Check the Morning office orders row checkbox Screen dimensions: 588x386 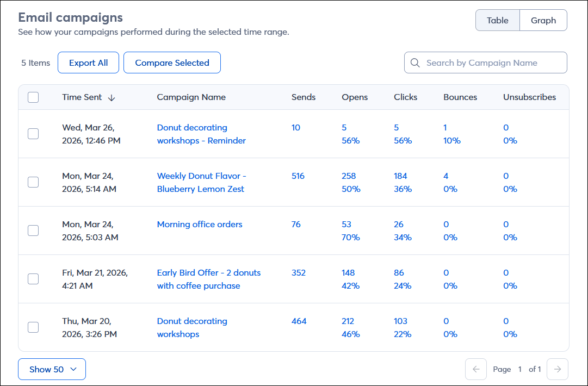[x=33, y=231]
